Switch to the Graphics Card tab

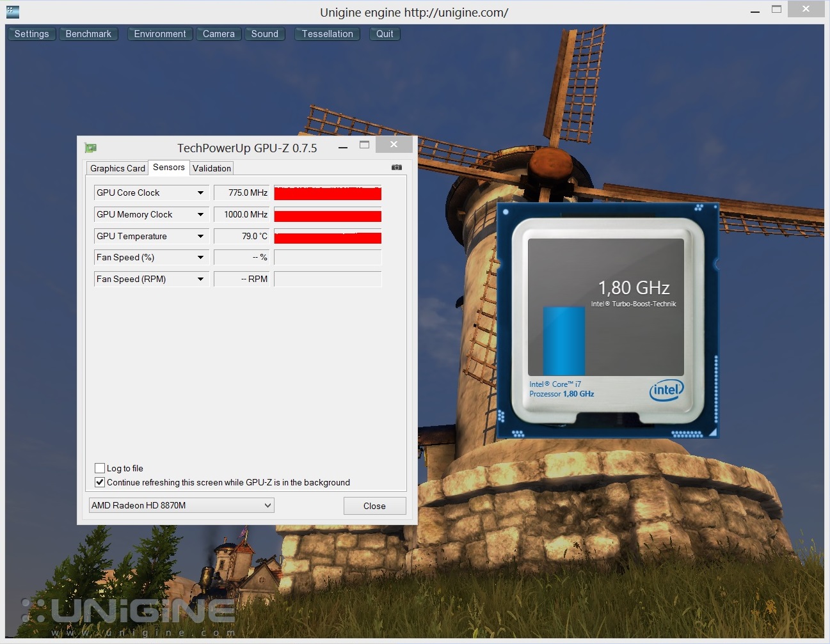117,168
